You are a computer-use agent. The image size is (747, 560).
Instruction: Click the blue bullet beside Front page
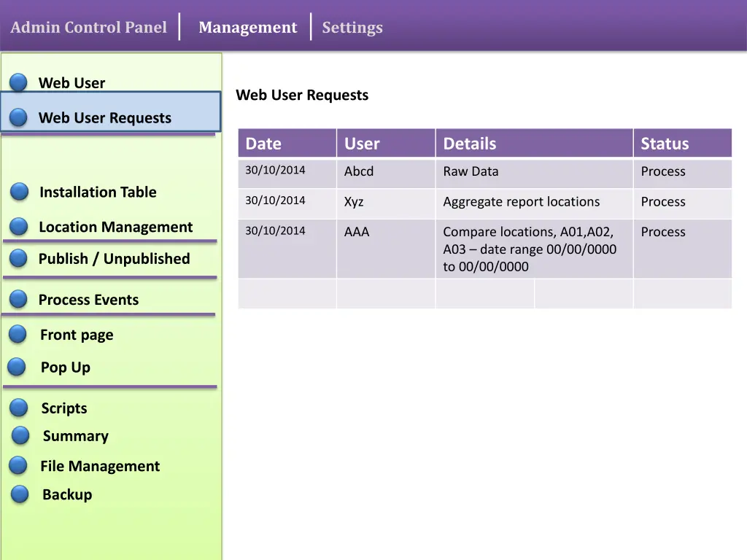point(18,335)
